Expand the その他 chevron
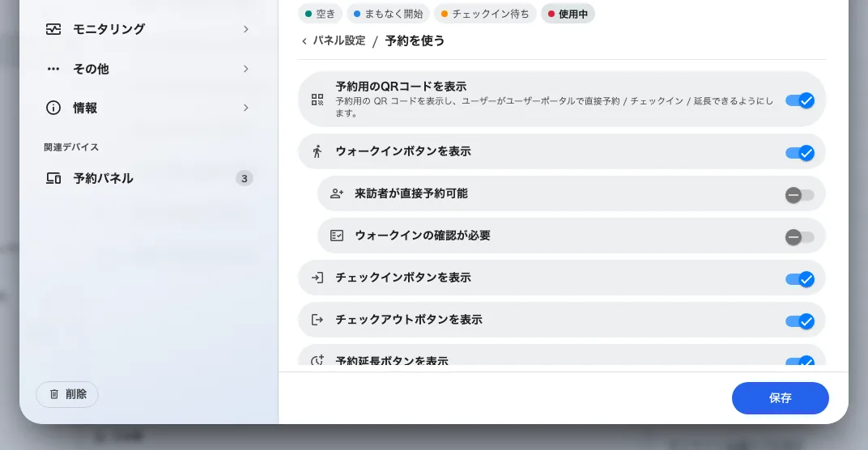868x450 pixels. 246,69
